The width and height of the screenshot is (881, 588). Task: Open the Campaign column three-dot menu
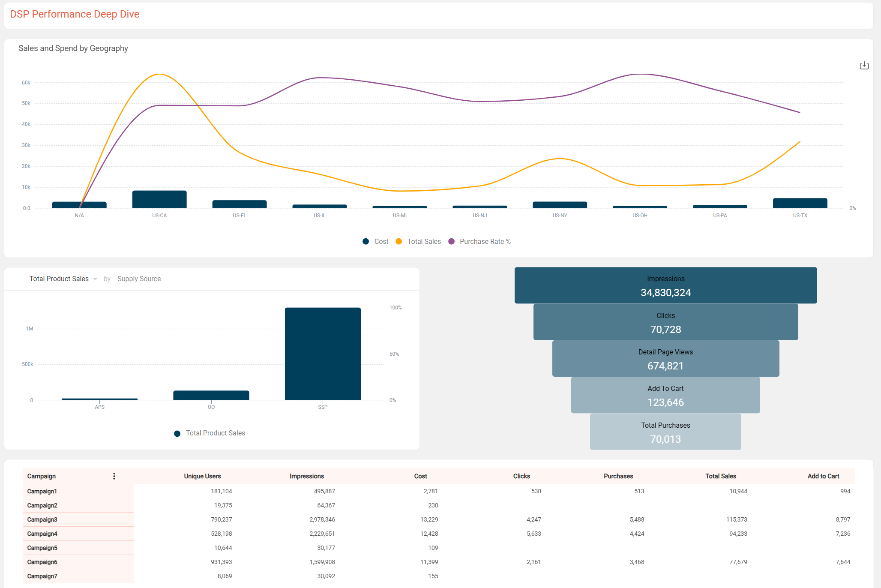114,476
